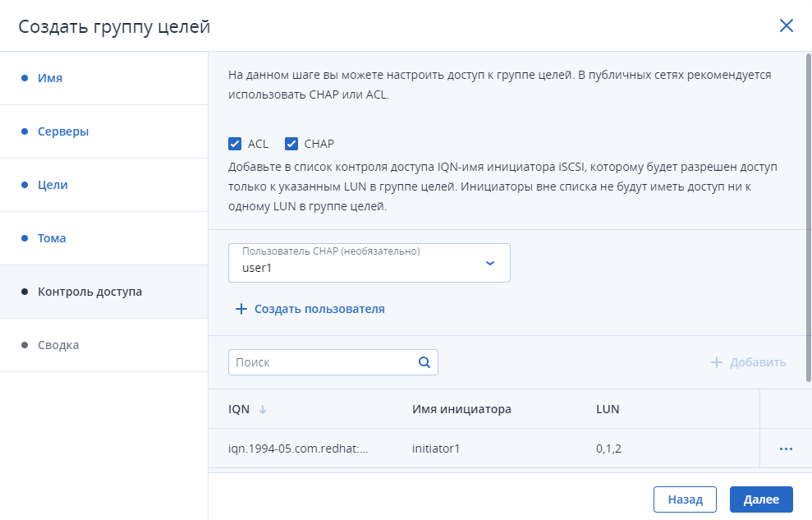Click the magnifier search icon

point(424,362)
